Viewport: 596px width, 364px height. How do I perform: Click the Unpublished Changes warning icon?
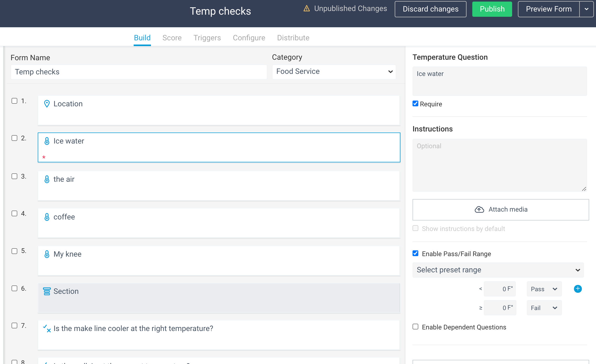[306, 9]
